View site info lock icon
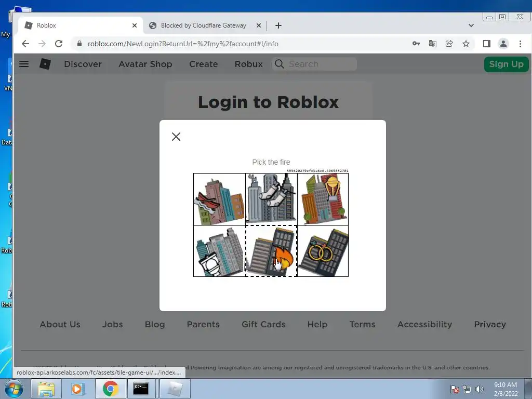Screen dimensions: 532x399 (x=79, y=44)
